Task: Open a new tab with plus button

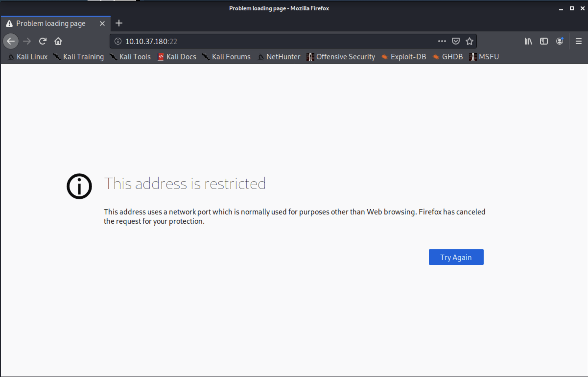Action: click(x=119, y=23)
